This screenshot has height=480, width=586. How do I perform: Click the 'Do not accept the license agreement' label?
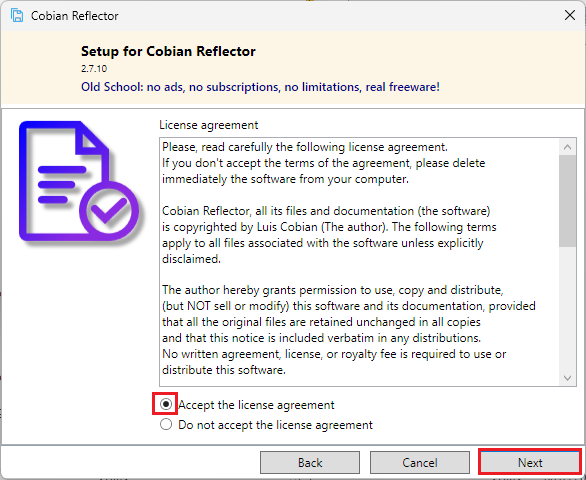(275, 425)
